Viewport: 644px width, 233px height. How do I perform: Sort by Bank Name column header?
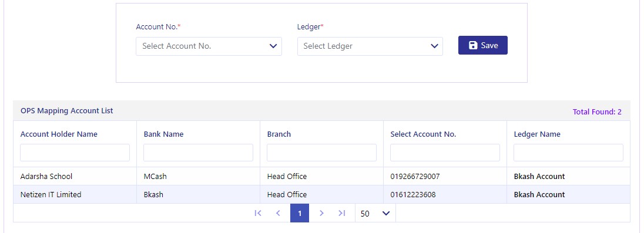tap(163, 134)
